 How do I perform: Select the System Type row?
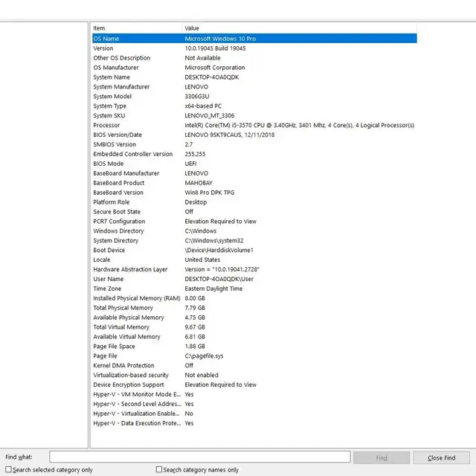[x=254, y=106]
